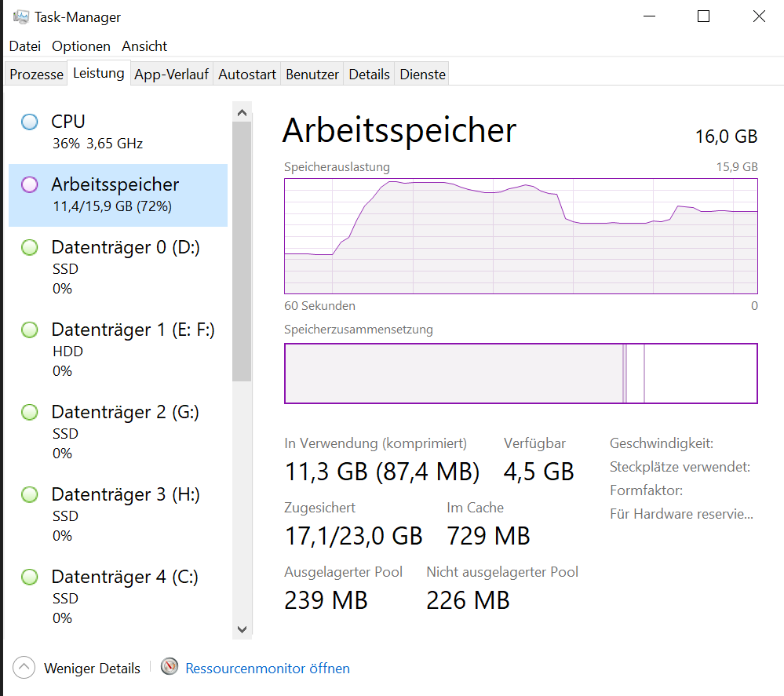The width and height of the screenshot is (784, 696).
Task: Click inside the Speicherauslastung graph
Action: coord(520,235)
